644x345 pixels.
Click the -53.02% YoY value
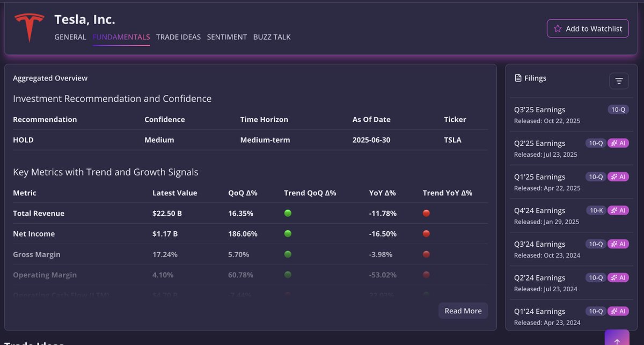[x=383, y=275]
